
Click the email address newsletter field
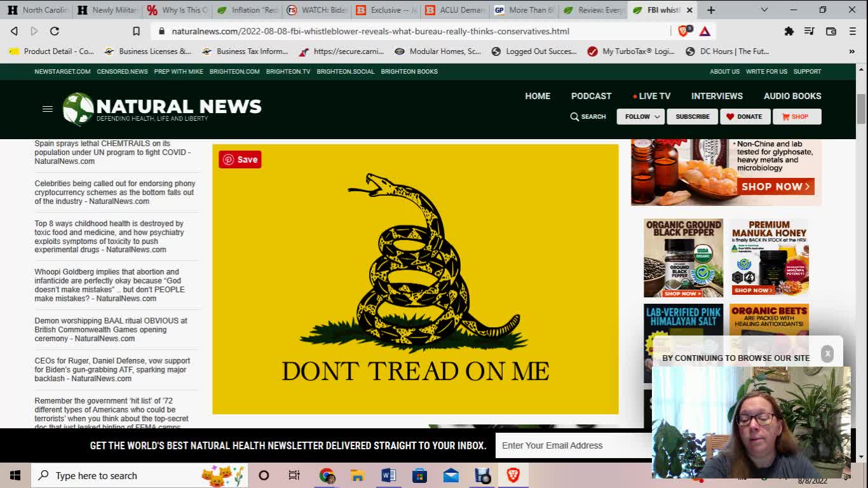573,445
